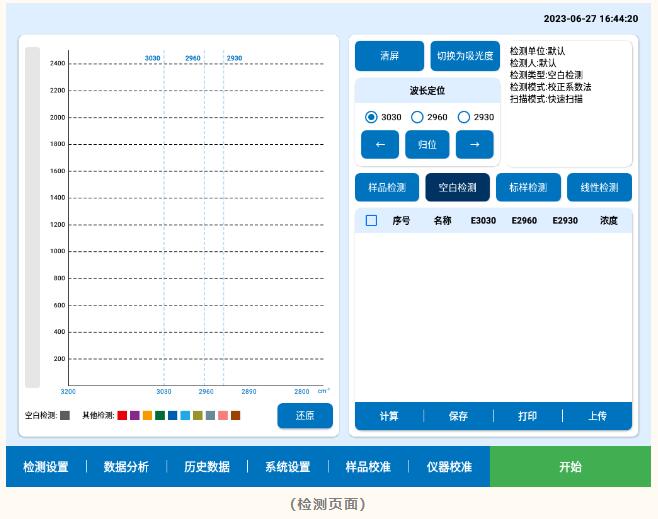Select the 2930 wavelength radio button
Viewport: 658px width, 519px height.
(x=464, y=117)
